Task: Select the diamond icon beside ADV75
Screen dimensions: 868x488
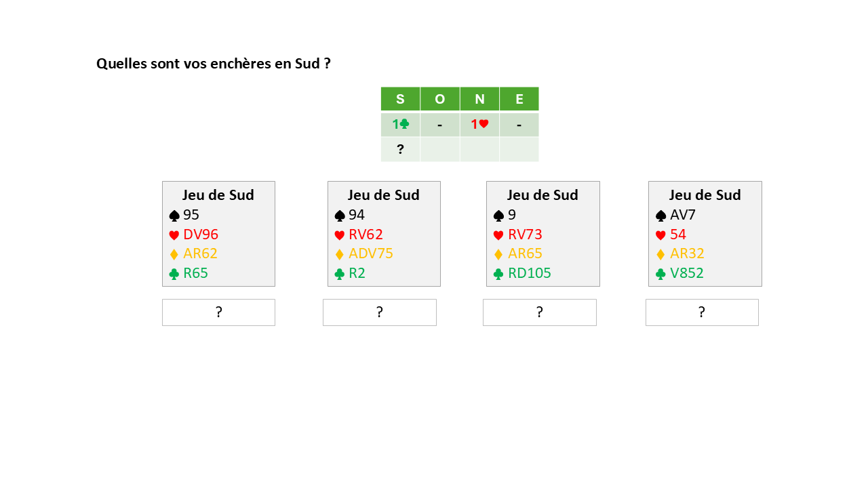Action: [340, 254]
